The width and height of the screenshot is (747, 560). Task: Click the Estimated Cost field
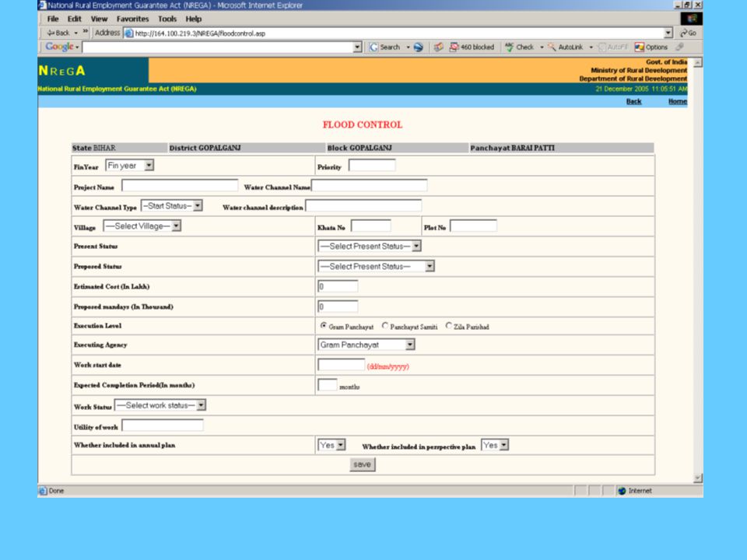tap(338, 286)
